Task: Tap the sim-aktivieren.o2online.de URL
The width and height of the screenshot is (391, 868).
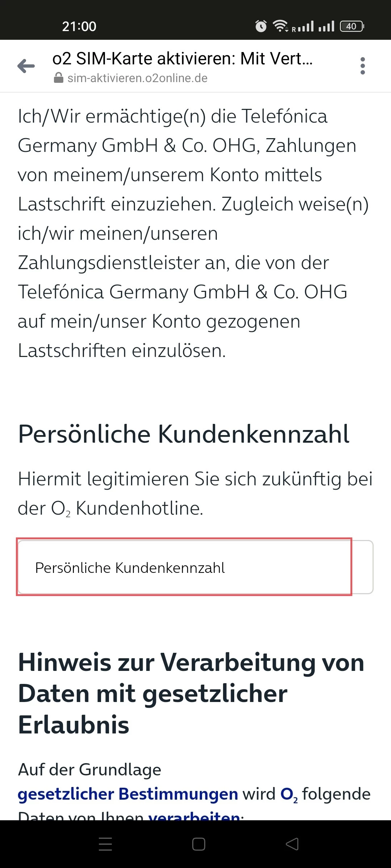Action: [138, 78]
